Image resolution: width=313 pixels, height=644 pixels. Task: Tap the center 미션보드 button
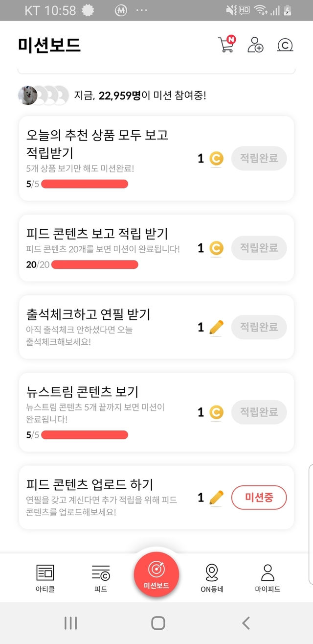click(x=156, y=573)
